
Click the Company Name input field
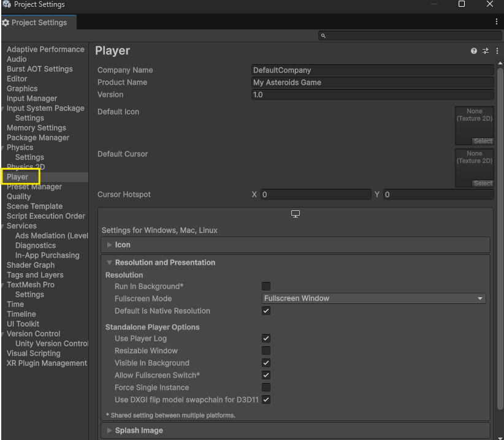373,70
